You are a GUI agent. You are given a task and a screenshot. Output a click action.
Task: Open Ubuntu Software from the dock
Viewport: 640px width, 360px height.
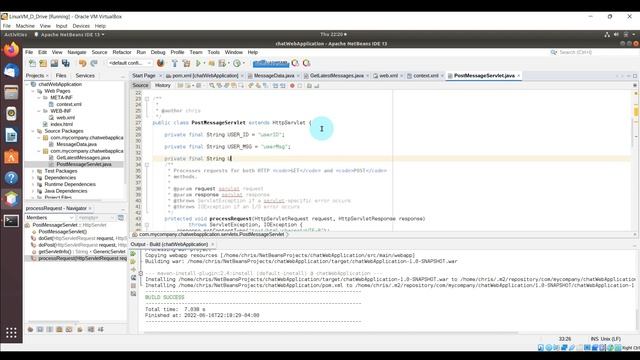[11, 157]
